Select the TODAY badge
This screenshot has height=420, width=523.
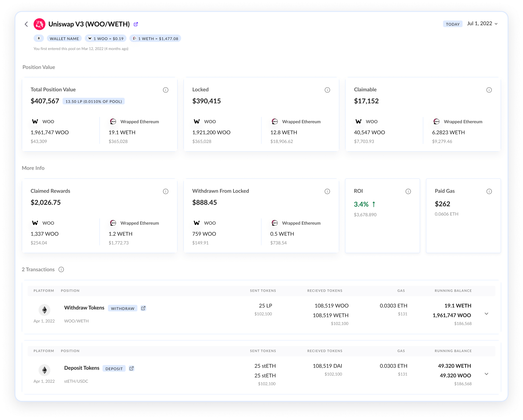click(453, 24)
